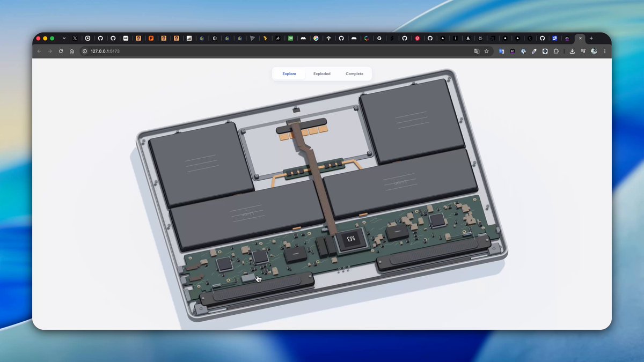Close the active tab with the X
The height and width of the screenshot is (362, 644).
[580, 38]
